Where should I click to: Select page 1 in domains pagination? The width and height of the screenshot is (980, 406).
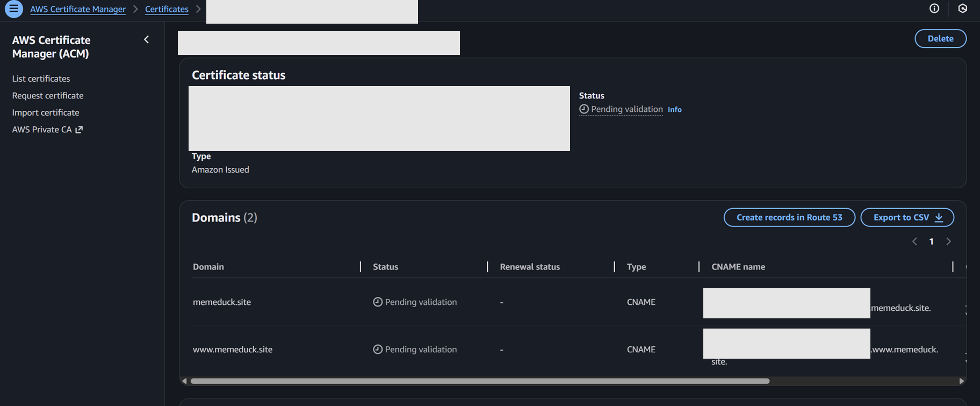click(x=931, y=241)
